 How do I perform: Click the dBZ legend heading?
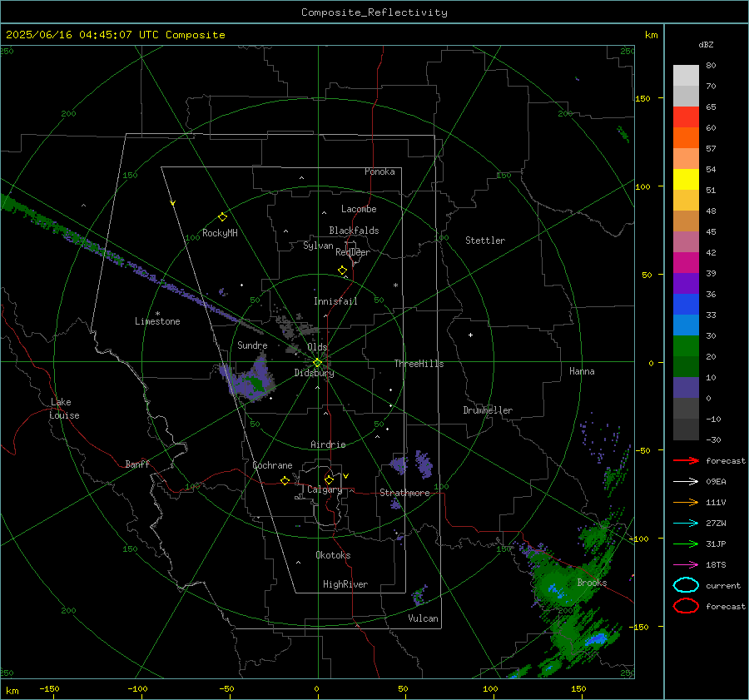(706, 44)
